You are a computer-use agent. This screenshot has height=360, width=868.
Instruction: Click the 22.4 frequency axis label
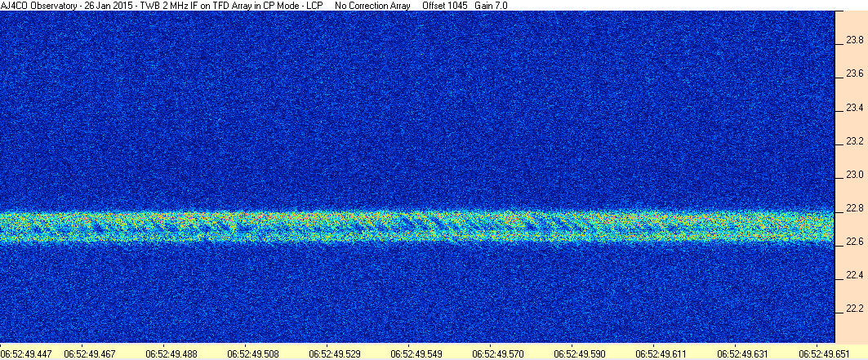click(855, 275)
